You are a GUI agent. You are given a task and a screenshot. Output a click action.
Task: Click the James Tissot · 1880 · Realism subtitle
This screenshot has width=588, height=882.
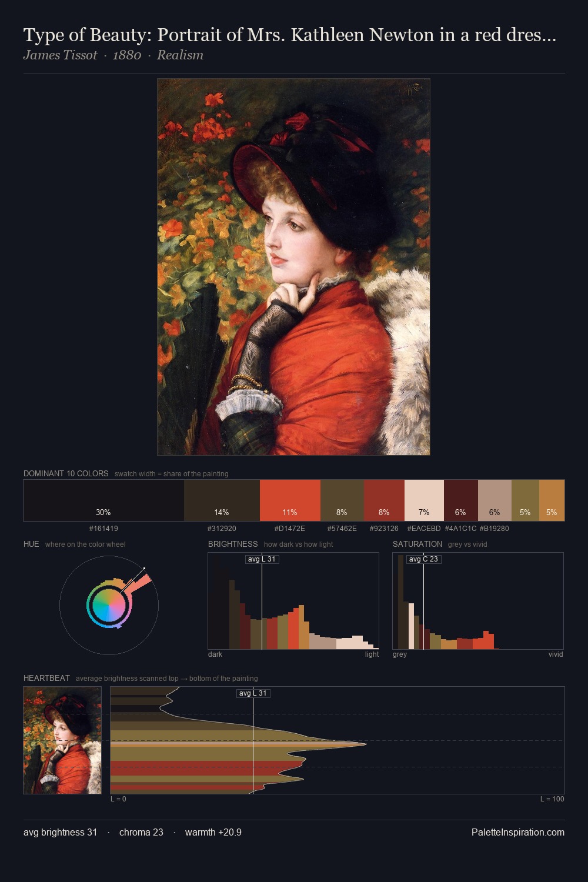pyautogui.click(x=113, y=55)
